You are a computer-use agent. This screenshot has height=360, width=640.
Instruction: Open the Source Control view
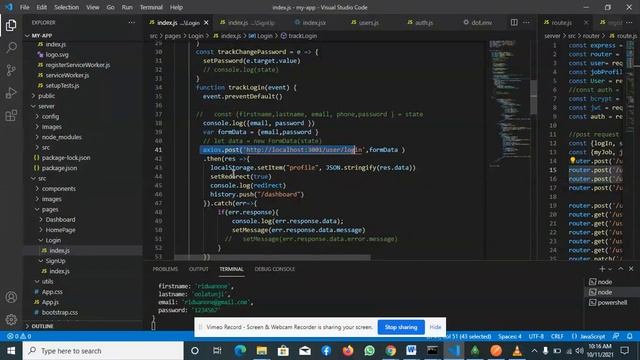tap(11, 70)
